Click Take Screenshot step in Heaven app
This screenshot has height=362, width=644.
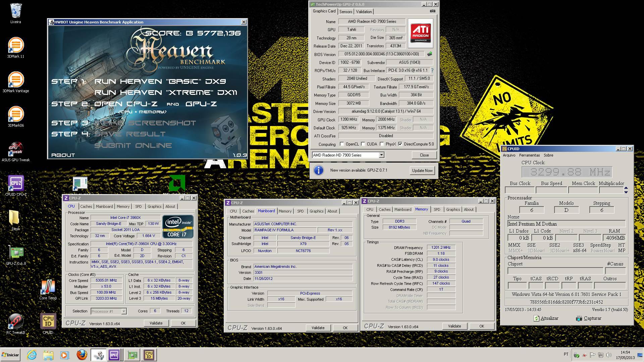click(x=145, y=123)
